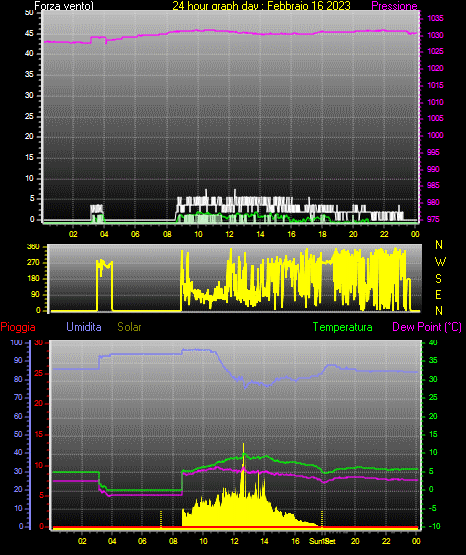Click wind direction axis value 180
This screenshot has width=466, height=555.
coord(33,279)
